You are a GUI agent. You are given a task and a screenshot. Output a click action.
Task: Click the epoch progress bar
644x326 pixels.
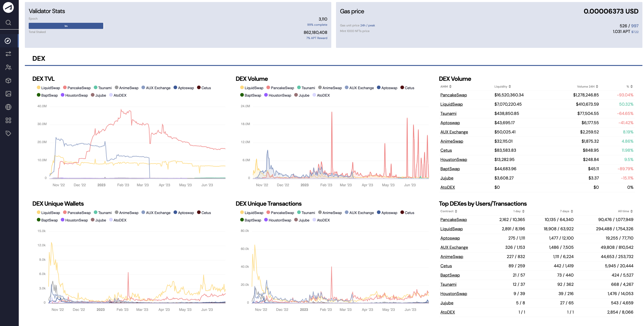pyautogui.click(x=66, y=26)
